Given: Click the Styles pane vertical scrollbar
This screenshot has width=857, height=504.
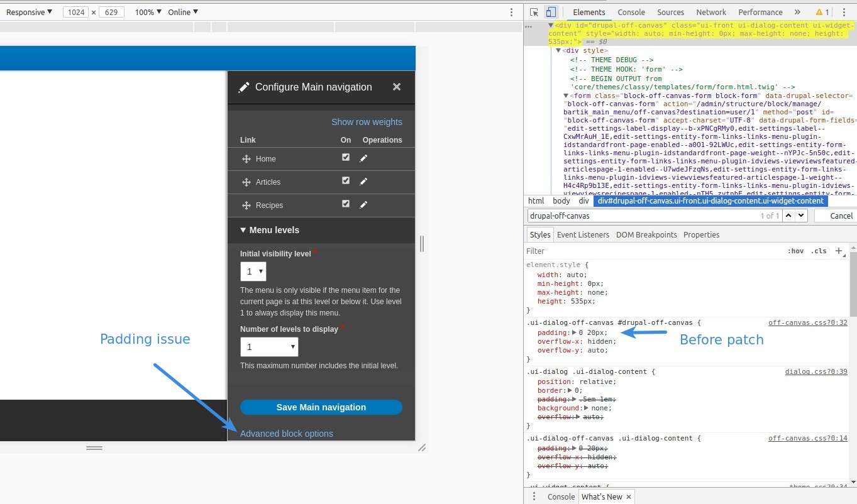Looking at the screenshot, I should coord(853,283).
